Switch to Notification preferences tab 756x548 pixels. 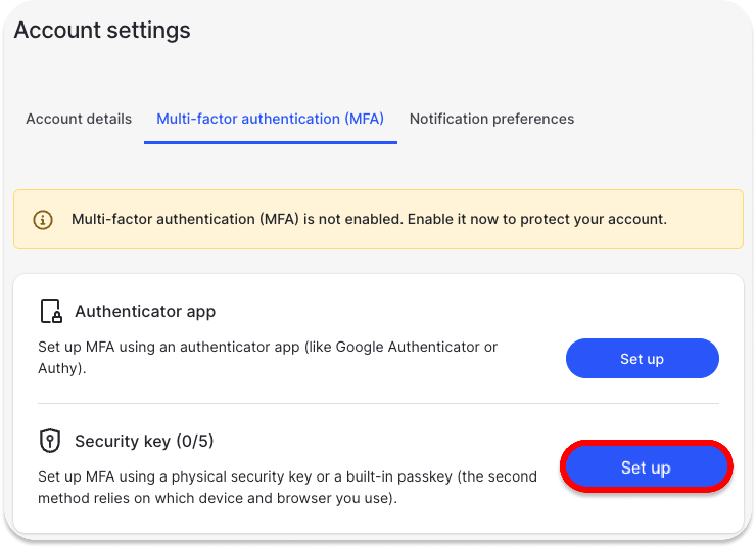coord(491,119)
